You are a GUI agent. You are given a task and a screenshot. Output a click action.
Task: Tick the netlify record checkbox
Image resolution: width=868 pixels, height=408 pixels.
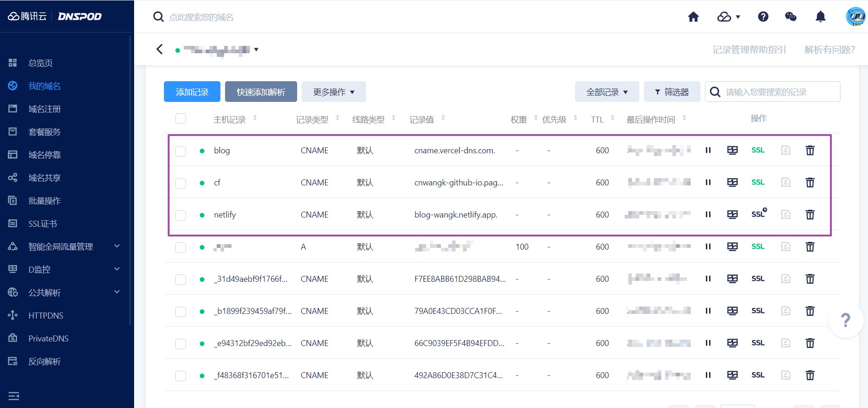tap(181, 215)
